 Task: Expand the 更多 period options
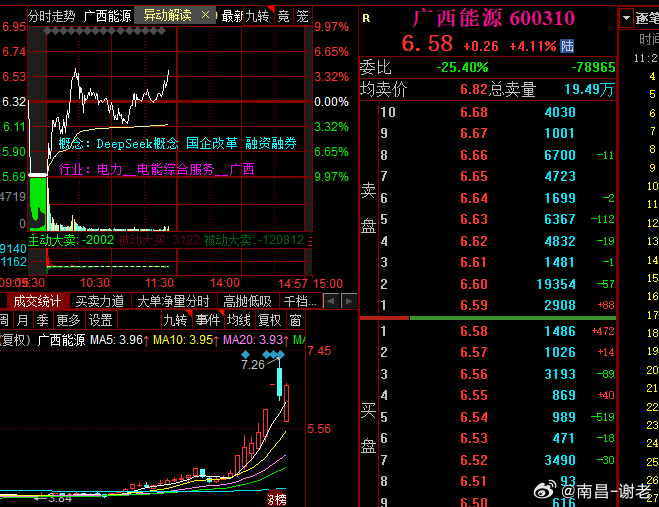pos(68,320)
